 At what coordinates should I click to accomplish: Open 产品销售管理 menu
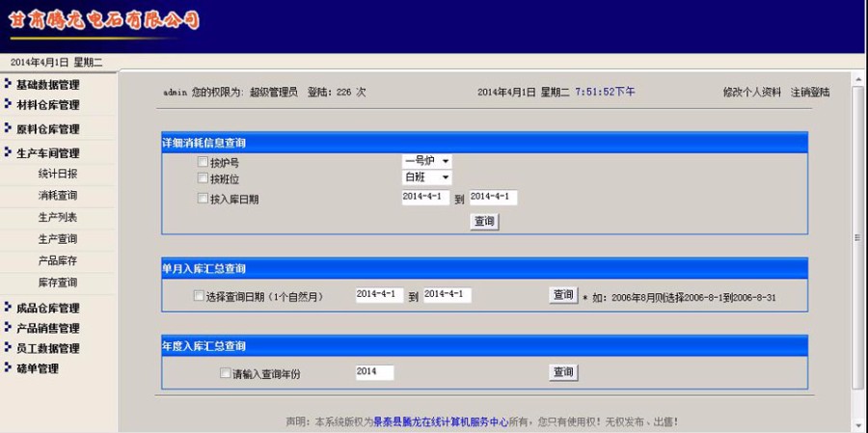click(x=47, y=328)
